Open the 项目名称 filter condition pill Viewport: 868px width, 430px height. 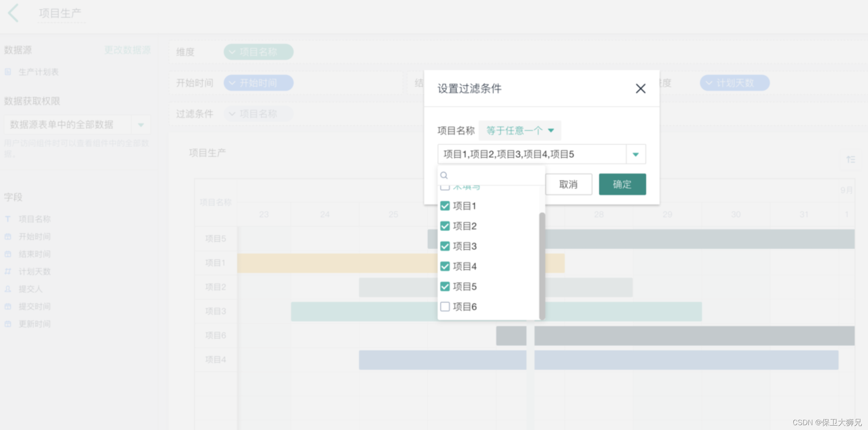pos(258,114)
